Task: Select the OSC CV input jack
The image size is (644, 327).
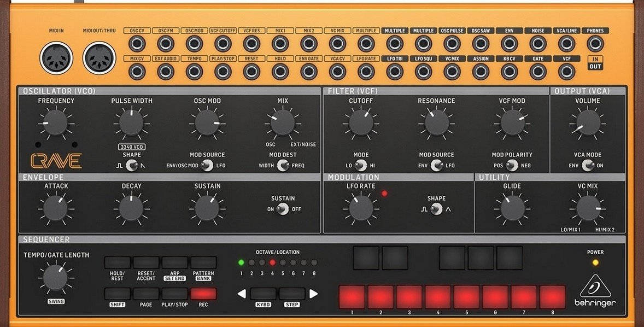Action: (x=137, y=44)
